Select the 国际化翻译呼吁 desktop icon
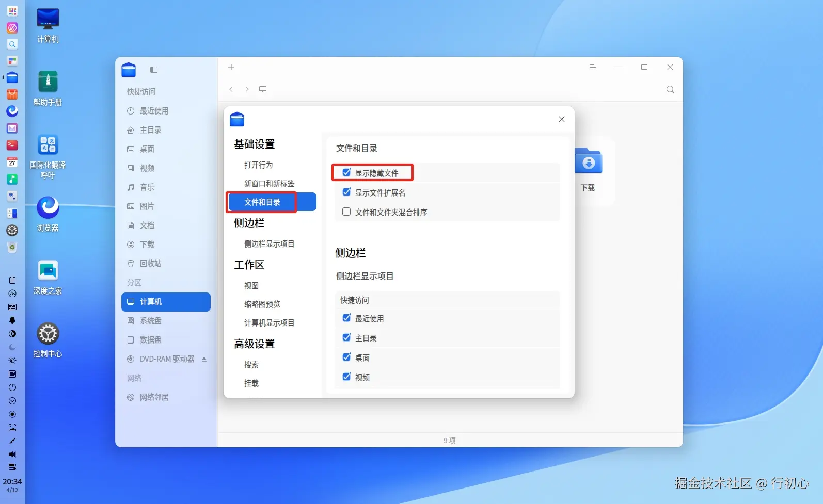 (x=48, y=156)
